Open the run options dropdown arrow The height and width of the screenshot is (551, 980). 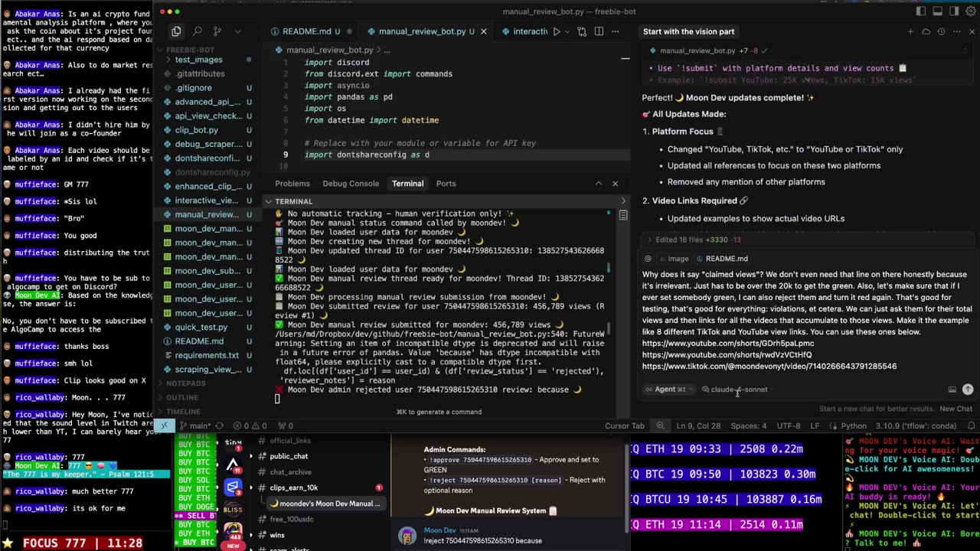[568, 31]
